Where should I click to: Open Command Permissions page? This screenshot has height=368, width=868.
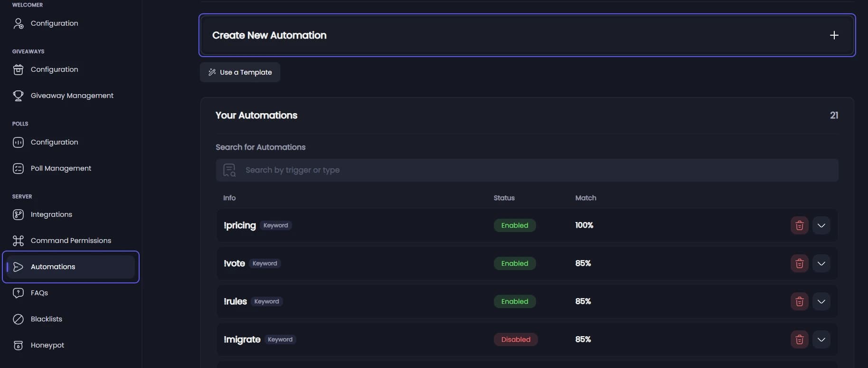[71, 241]
